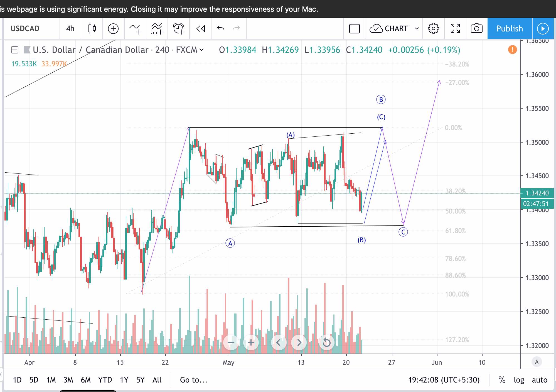The height and width of the screenshot is (392, 556).
Task: Select the YTD time range
Action: pyautogui.click(x=105, y=380)
